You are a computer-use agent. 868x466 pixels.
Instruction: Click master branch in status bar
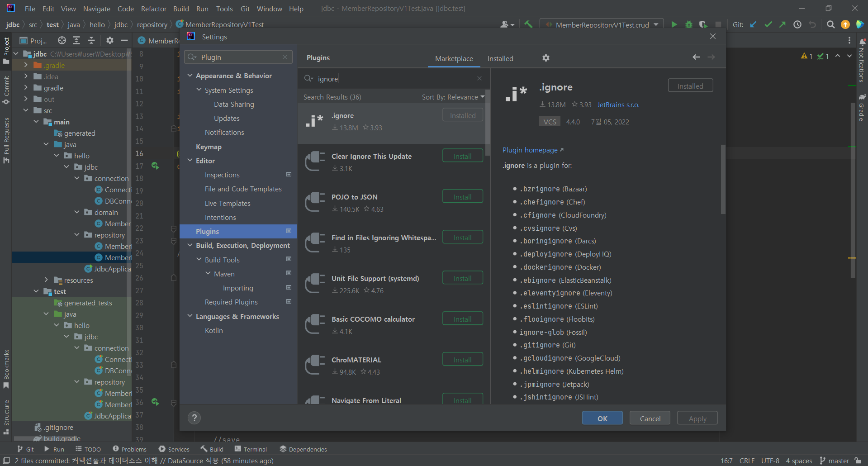[x=834, y=461]
